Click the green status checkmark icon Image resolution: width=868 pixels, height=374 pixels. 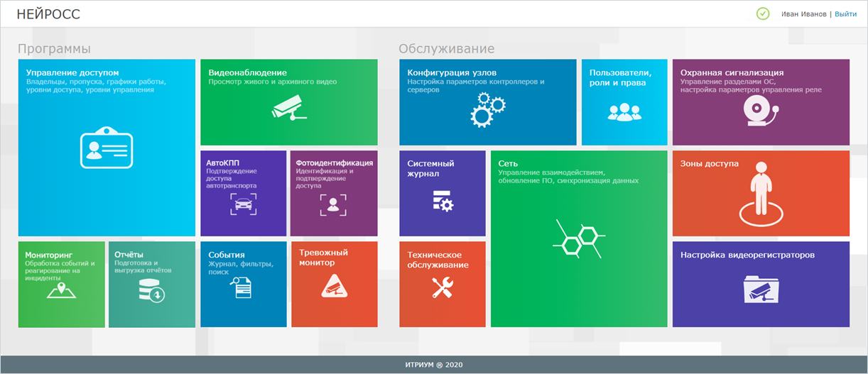[x=763, y=13]
